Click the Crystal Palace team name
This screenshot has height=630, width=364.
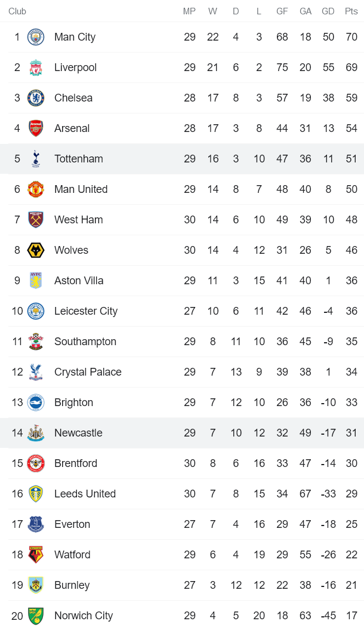88,372
